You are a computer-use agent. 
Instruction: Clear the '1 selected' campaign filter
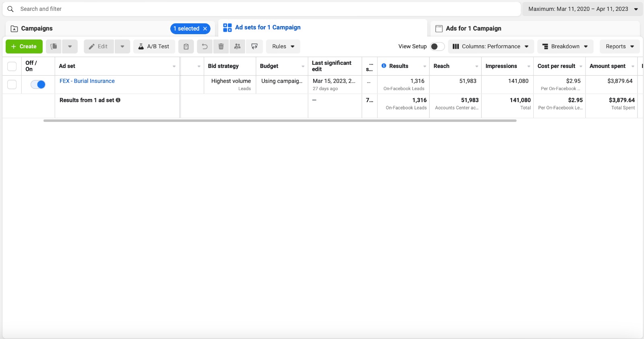coord(205,29)
